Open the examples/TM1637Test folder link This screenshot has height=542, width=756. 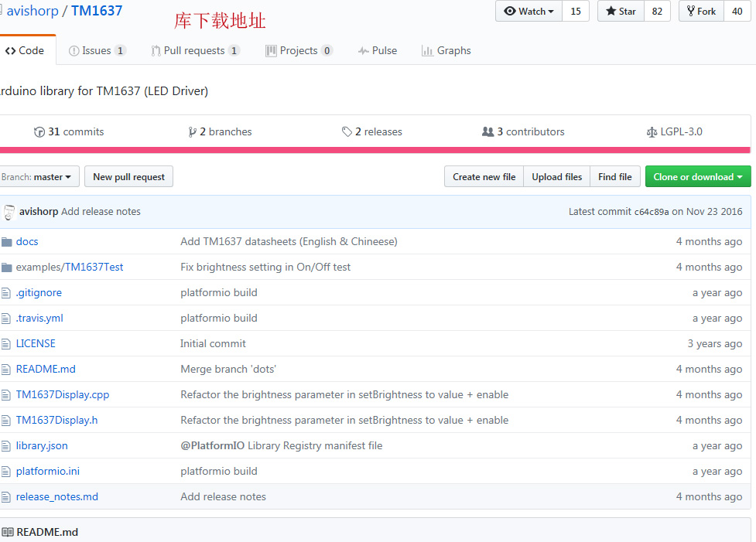(x=70, y=268)
